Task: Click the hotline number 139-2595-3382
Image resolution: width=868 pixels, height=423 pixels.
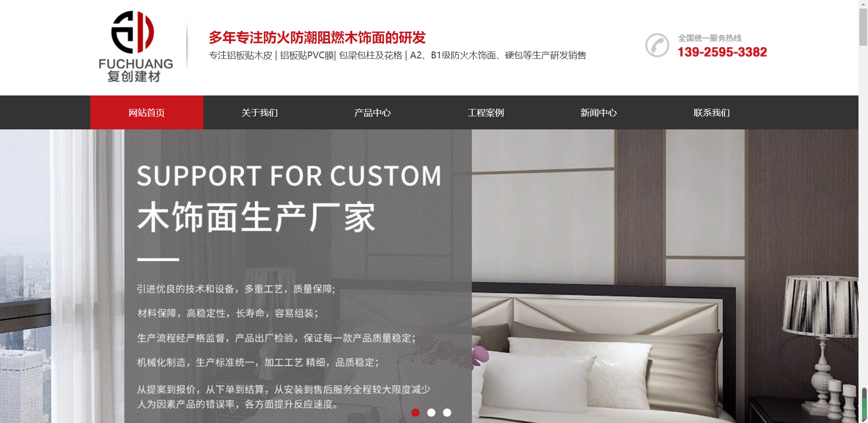Action: [x=722, y=52]
